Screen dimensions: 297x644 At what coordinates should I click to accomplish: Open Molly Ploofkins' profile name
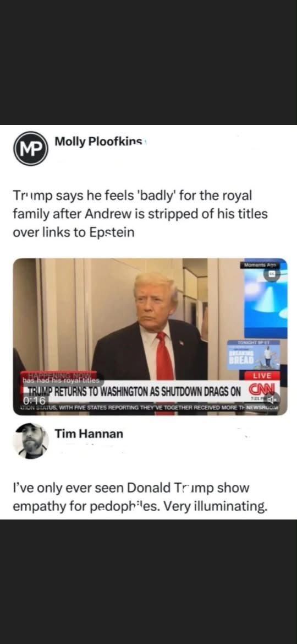[98, 142]
